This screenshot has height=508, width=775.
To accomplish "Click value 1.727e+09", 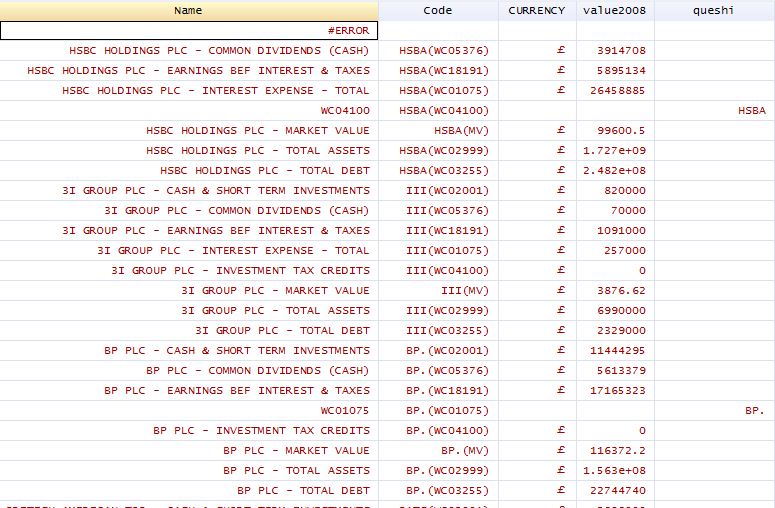I will point(615,151).
